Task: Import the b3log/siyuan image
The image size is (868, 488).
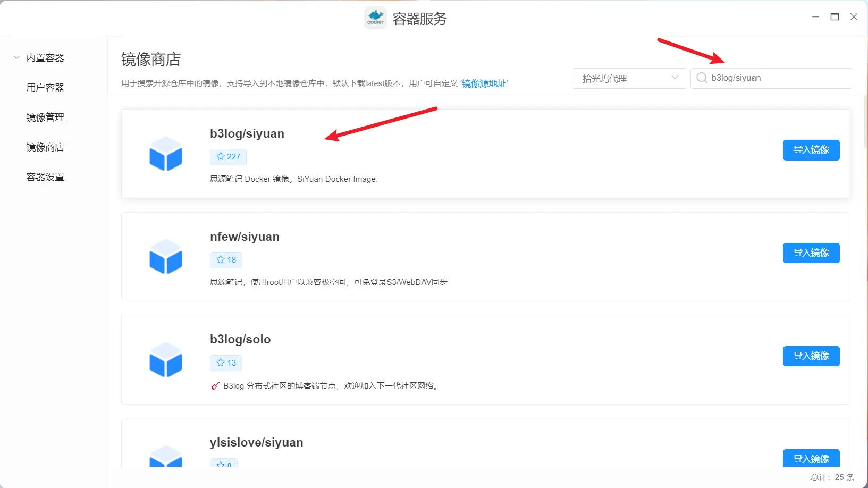Action: pos(811,150)
